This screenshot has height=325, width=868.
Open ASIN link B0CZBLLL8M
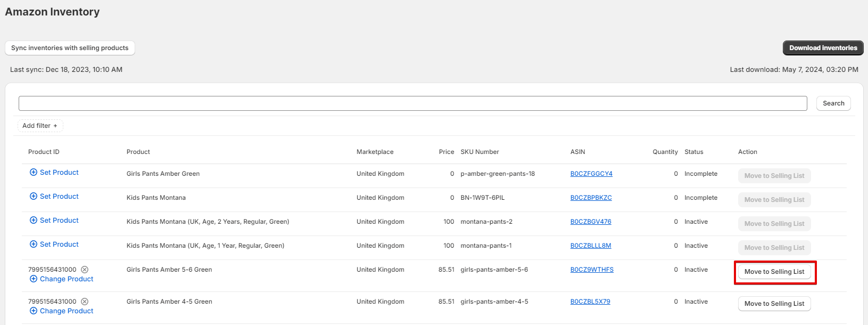591,246
